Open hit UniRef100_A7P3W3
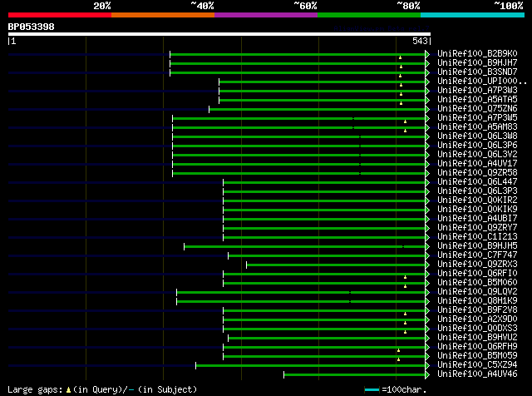The width and height of the screenshot is (532, 396). pyautogui.click(x=477, y=91)
